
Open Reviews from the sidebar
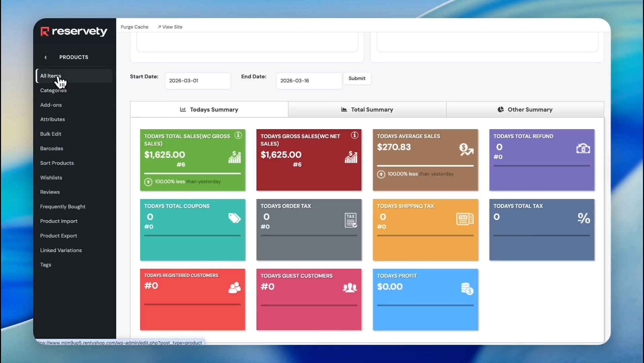[x=50, y=192]
